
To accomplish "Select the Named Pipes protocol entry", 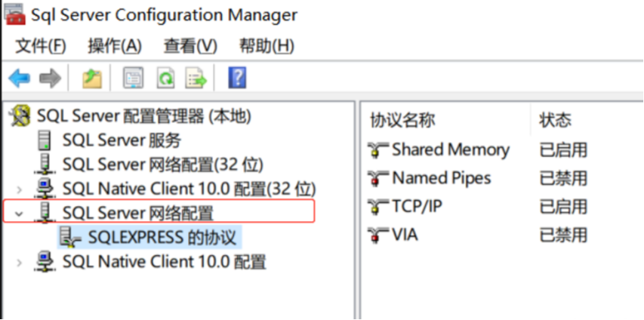I will click(441, 178).
